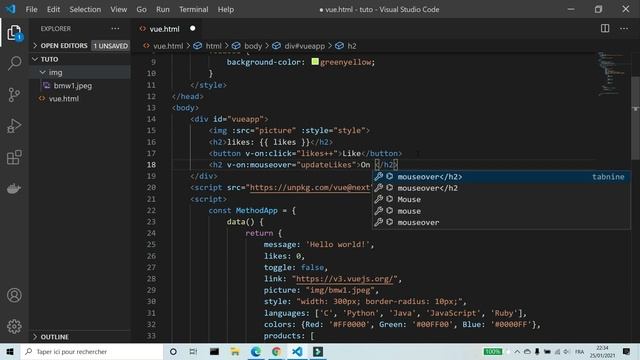This screenshot has height=360, width=640.
Task: Click body in the breadcrumb
Action: [x=253, y=46]
